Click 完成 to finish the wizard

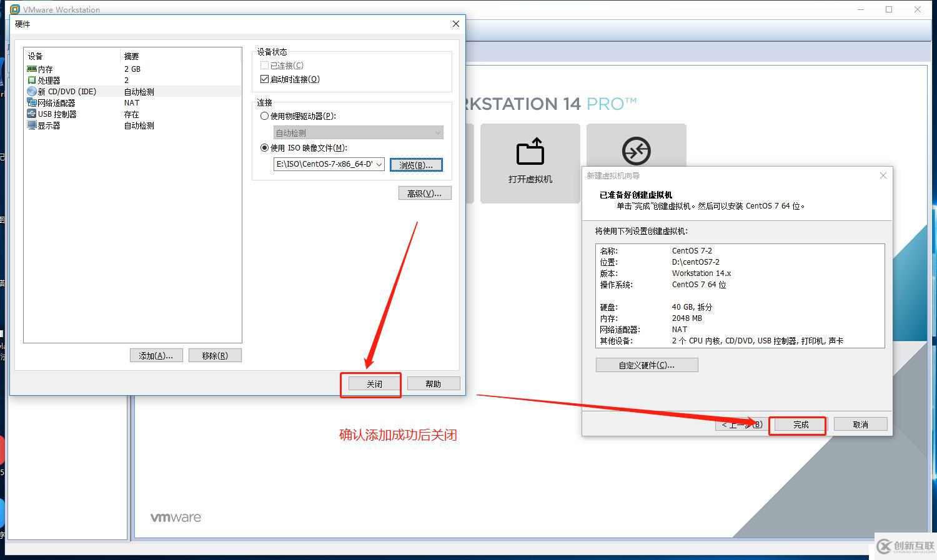(x=801, y=425)
